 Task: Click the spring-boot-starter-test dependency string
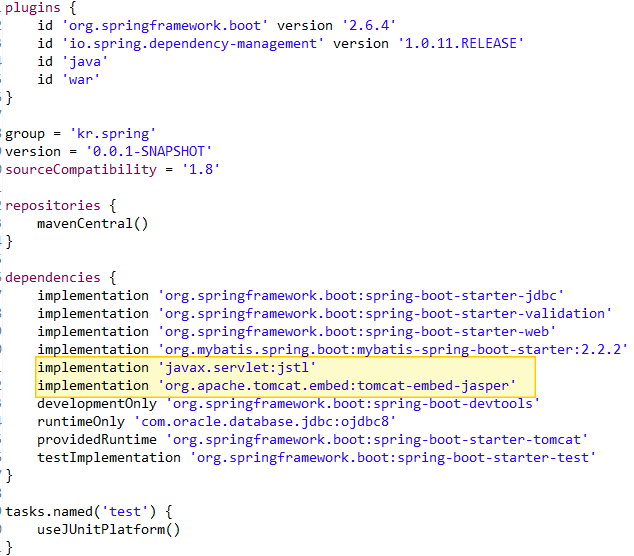click(x=393, y=458)
